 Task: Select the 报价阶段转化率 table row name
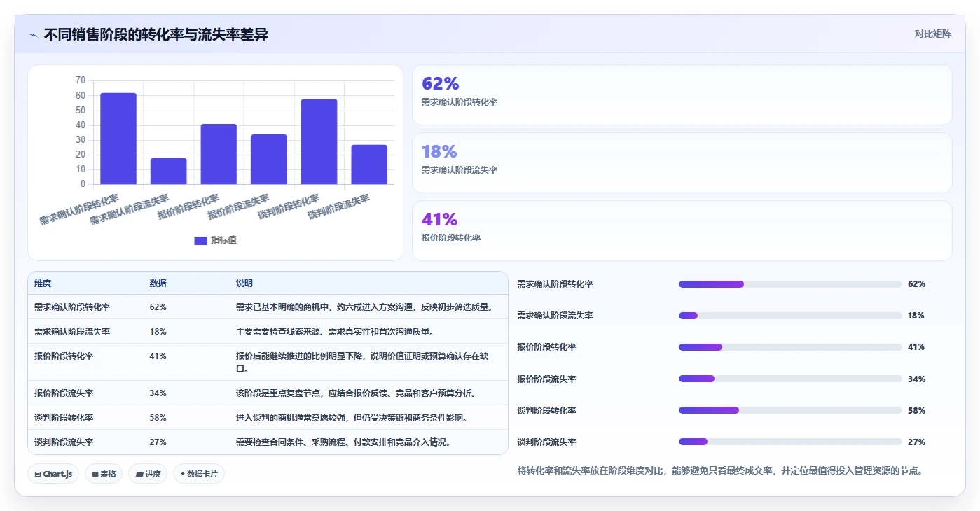click(x=64, y=356)
